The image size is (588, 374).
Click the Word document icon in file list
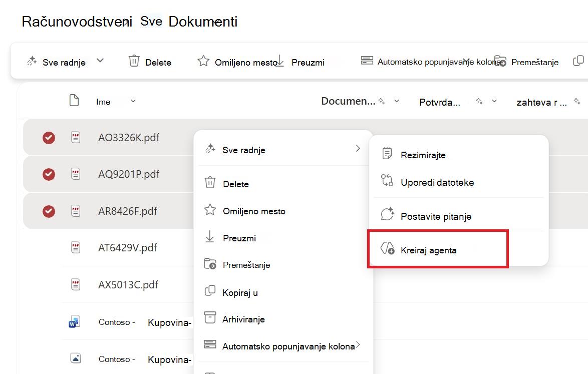pos(75,322)
